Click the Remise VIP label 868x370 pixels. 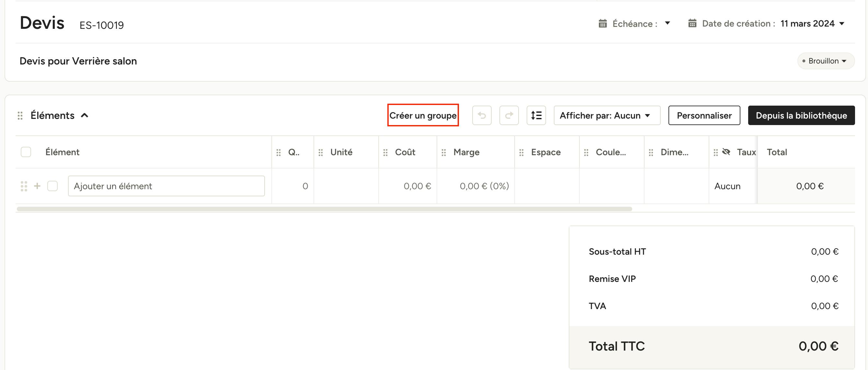tap(612, 279)
